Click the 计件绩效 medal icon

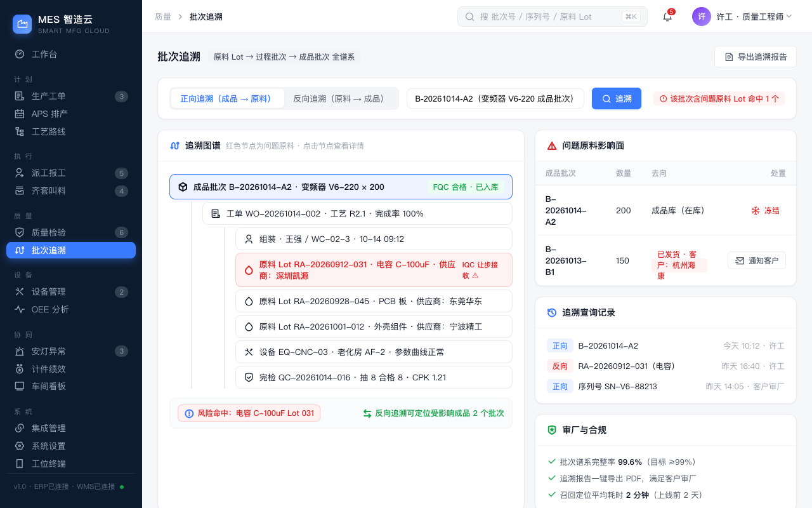[20, 369]
